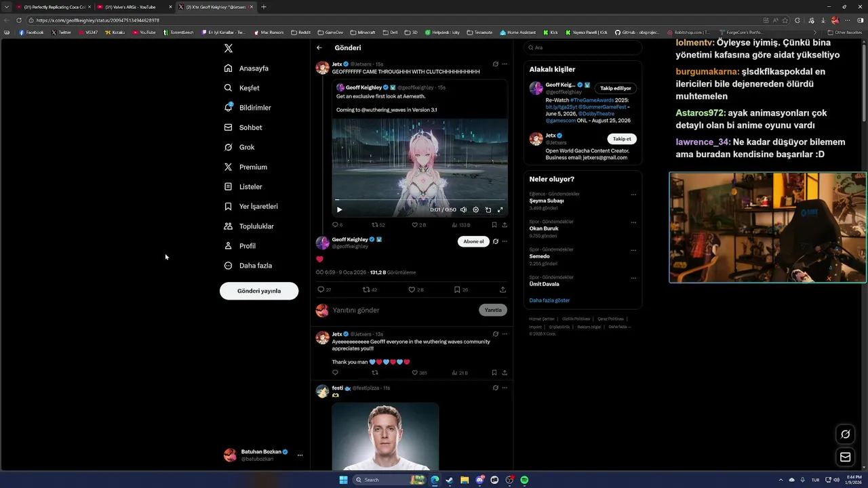Switch to Valve's ARGs YouTube tab
868x488 pixels.
tap(134, 7)
